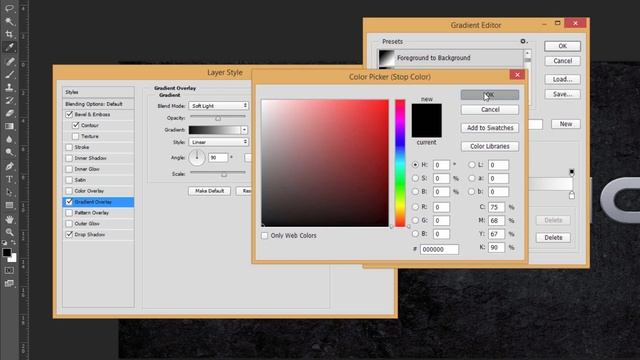Select the S saturation radio button
Screen dimensions: 640x360
click(x=415, y=178)
